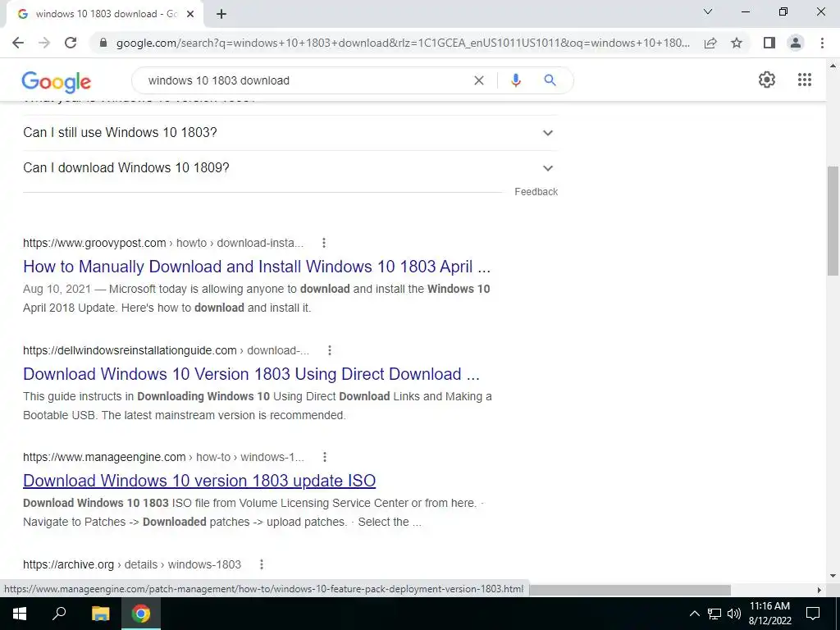Click the Google logo
Viewport: 840px width, 630px height.
coord(57,81)
